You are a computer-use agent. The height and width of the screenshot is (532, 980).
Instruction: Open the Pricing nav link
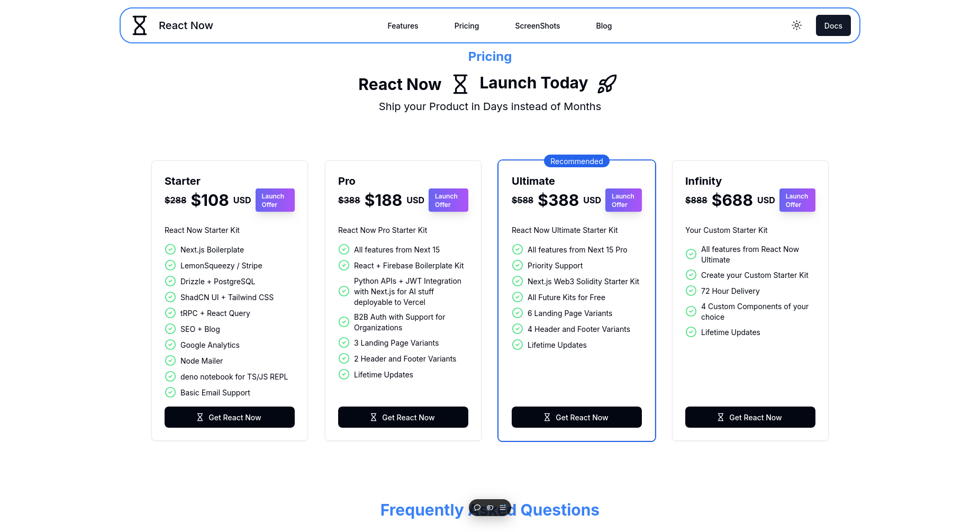click(467, 26)
